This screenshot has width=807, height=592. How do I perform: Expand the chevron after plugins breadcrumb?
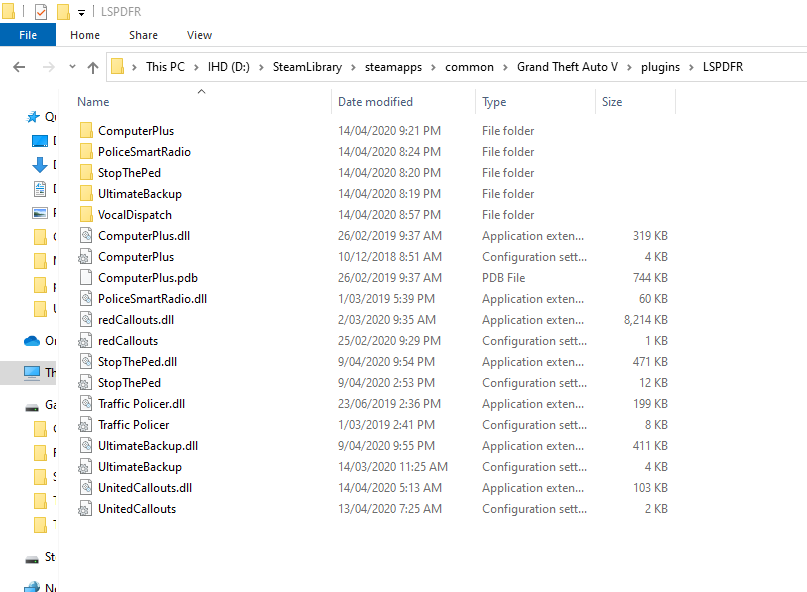[x=692, y=67]
